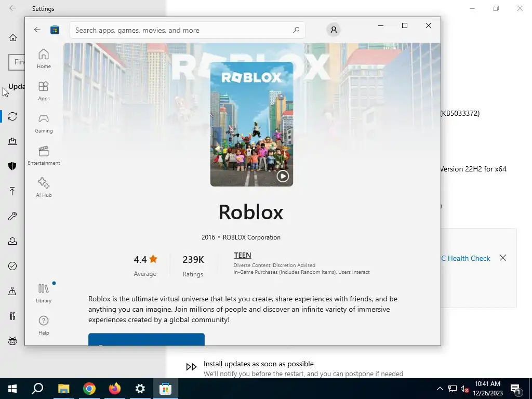The width and height of the screenshot is (532, 399).
Task: Open Apps section in the Store sidebar
Action: click(44, 91)
